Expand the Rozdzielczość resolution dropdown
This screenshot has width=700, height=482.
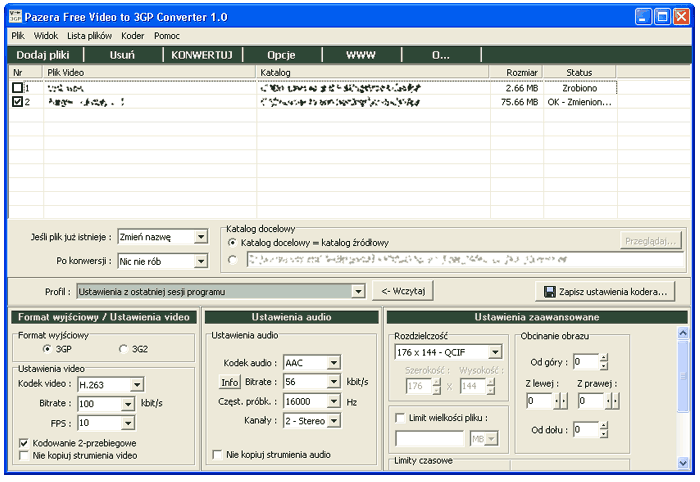pyautogui.click(x=495, y=352)
